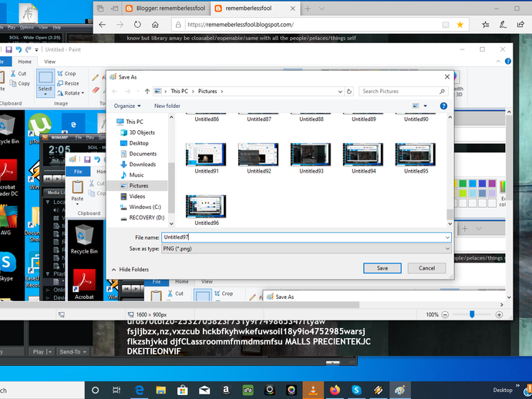This screenshot has height=399, width=532.
Task: Open the Organize menu in Save As
Action: (127, 106)
